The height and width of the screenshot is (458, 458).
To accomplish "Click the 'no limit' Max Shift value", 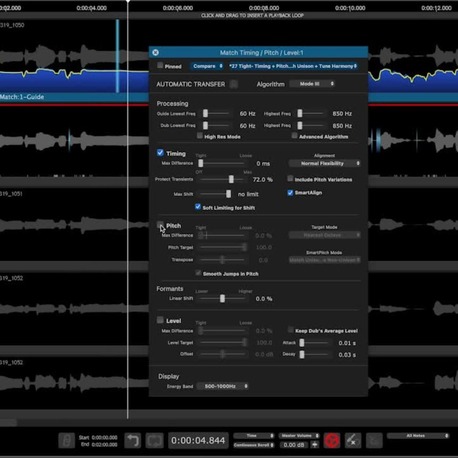I will click(248, 194).
